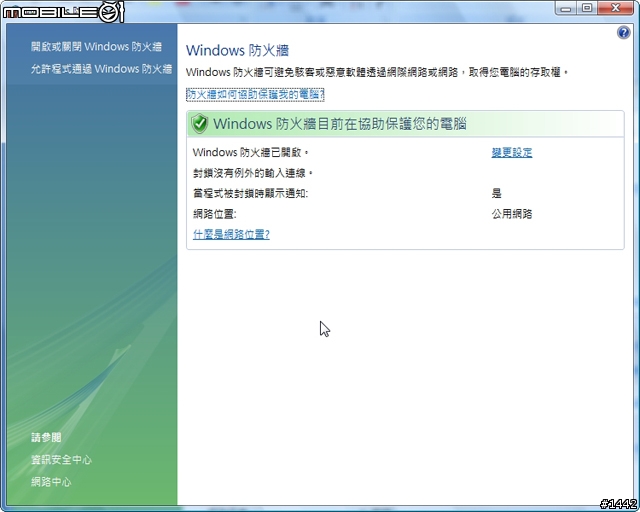Open 網路中心 from the sidebar

tap(51, 482)
